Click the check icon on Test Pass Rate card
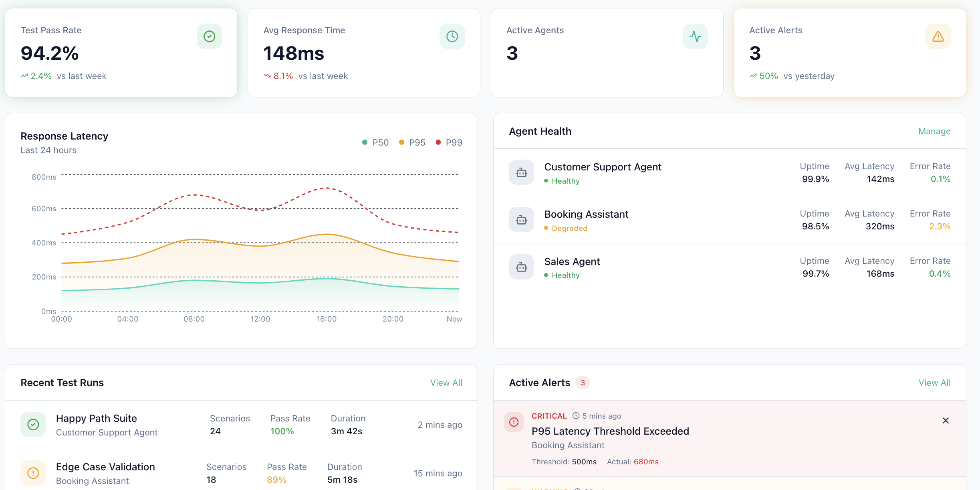 tap(209, 36)
